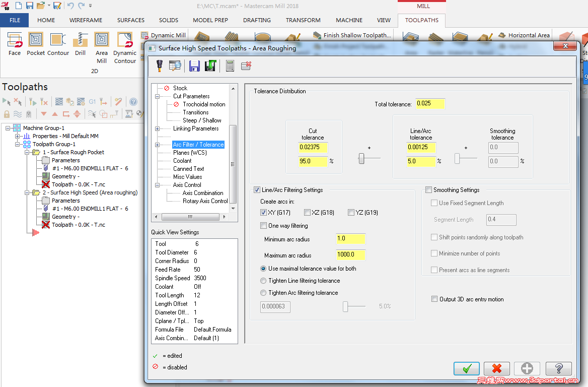Cancel dialog with red X button

497,368
